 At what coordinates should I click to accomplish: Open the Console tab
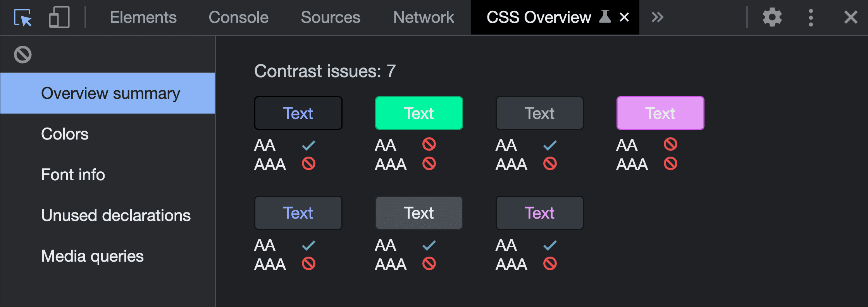238,17
